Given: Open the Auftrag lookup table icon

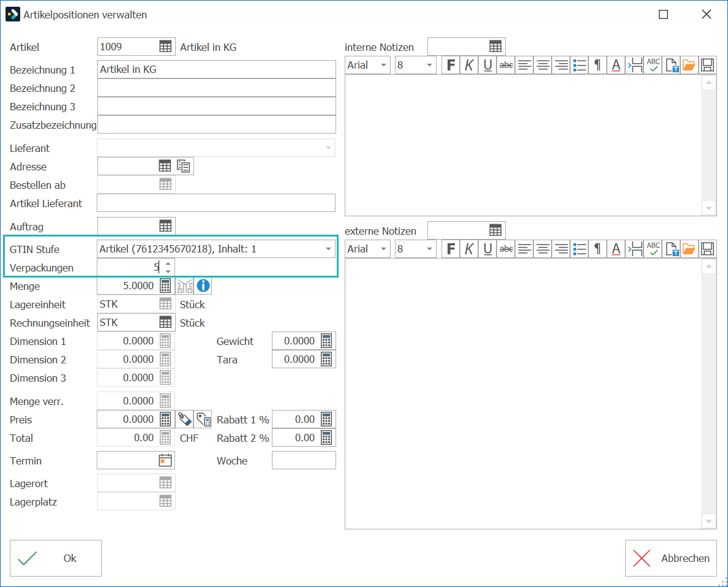Looking at the screenshot, I should click(165, 226).
